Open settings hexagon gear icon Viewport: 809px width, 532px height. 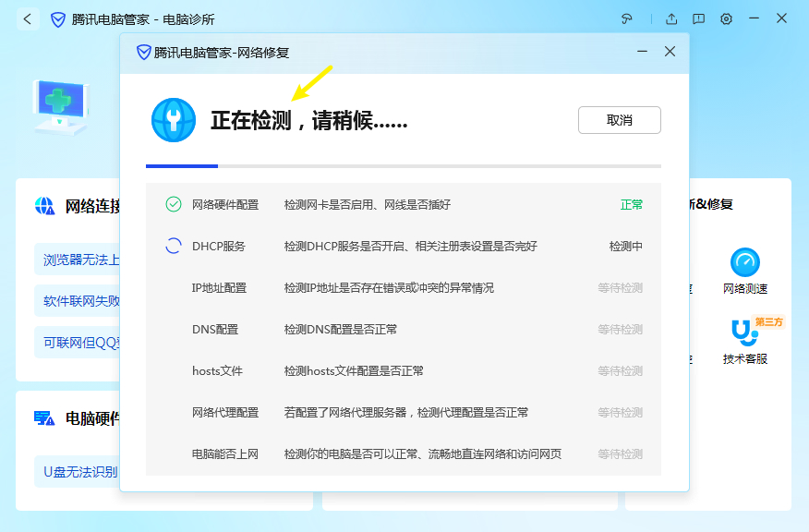[x=727, y=19]
